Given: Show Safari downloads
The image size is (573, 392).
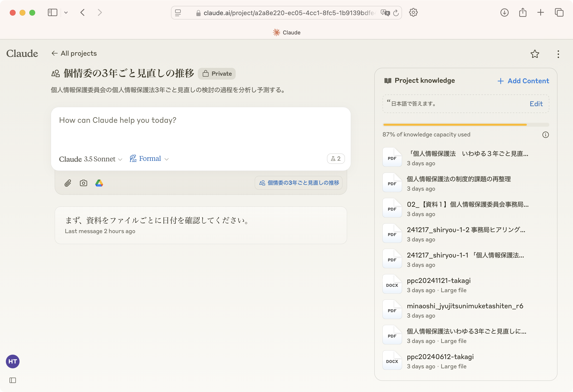Looking at the screenshot, I should (x=504, y=12).
